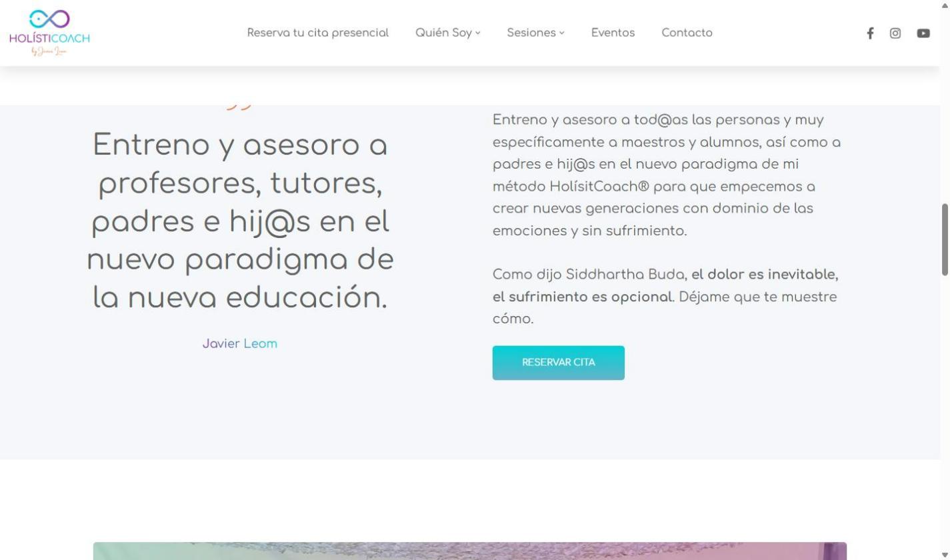The width and height of the screenshot is (950, 560).
Task: Click the heading 'Entreno y asesoro a profesores'
Action: [240, 221]
